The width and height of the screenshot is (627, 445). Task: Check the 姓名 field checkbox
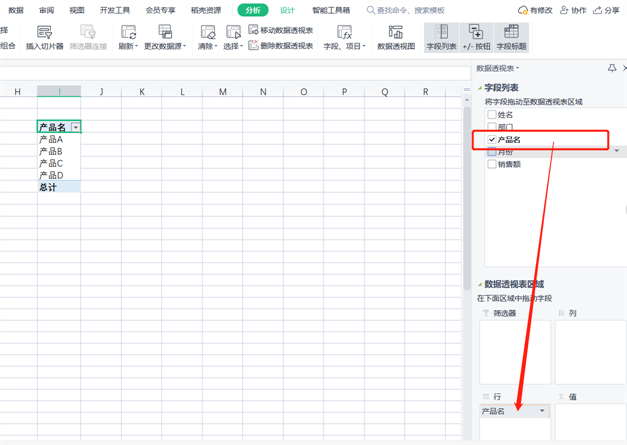492,115
